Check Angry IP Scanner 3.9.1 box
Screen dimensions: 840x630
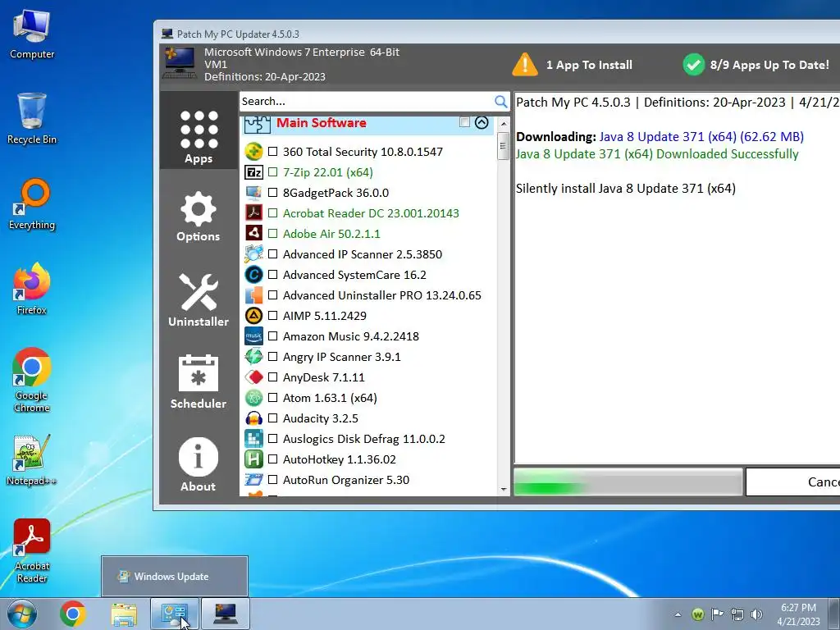tap(272, 357)
